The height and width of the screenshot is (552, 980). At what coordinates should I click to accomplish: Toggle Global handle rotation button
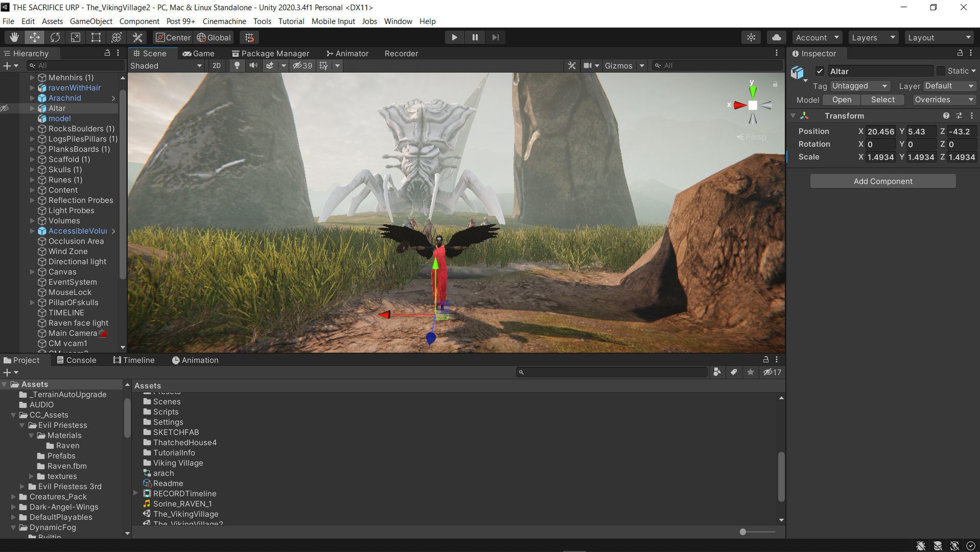[214, 37]
